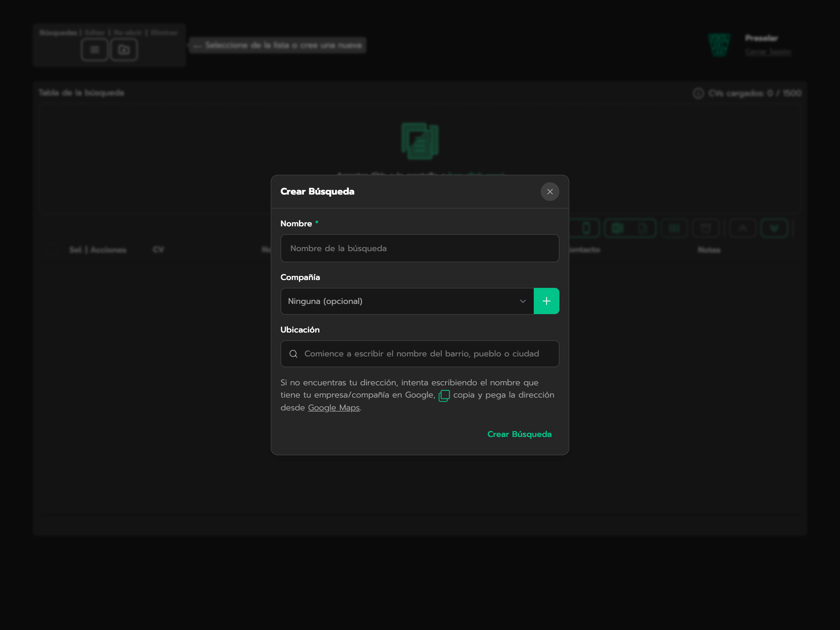Expand the Compañía dropdown chevron arrow
Viewport: 840px width, 630px height.
click(523, 301)
